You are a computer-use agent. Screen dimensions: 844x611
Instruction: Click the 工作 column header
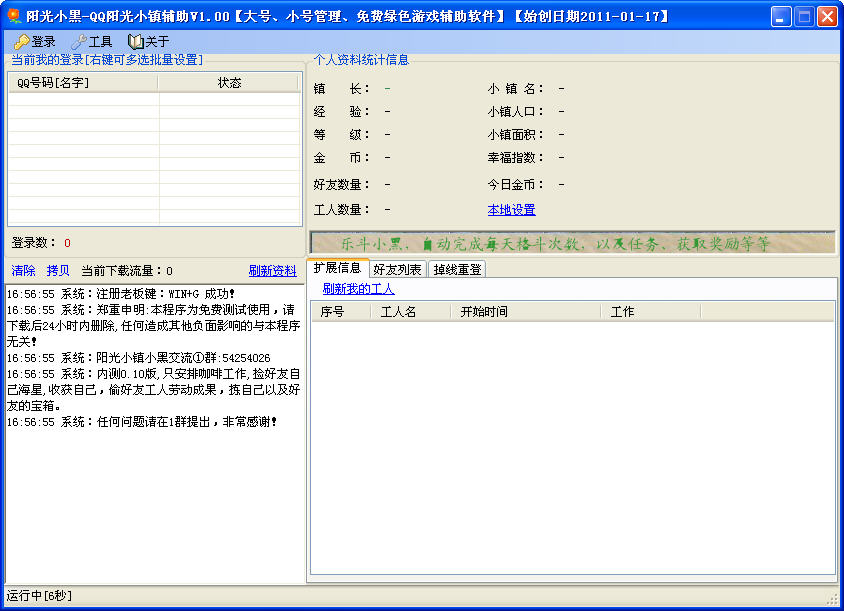pyautogui.click(x=650, y=312)
